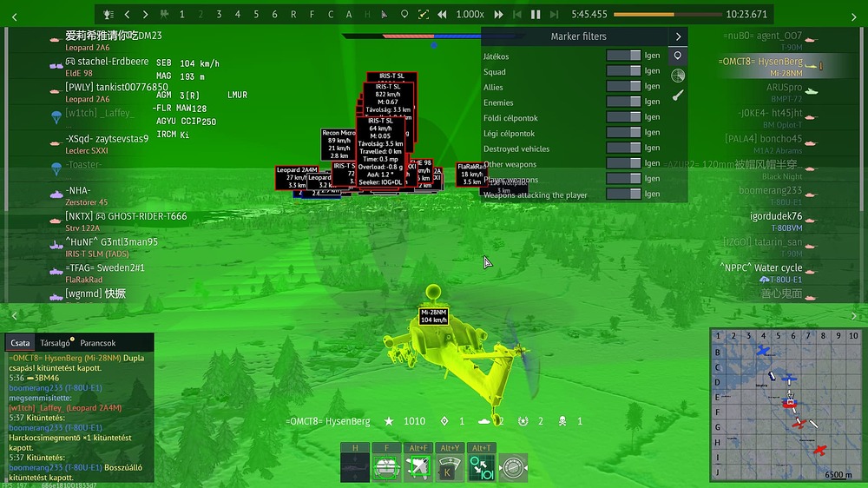Click the cursor pointer icon in replay bar

coord(385,15)
